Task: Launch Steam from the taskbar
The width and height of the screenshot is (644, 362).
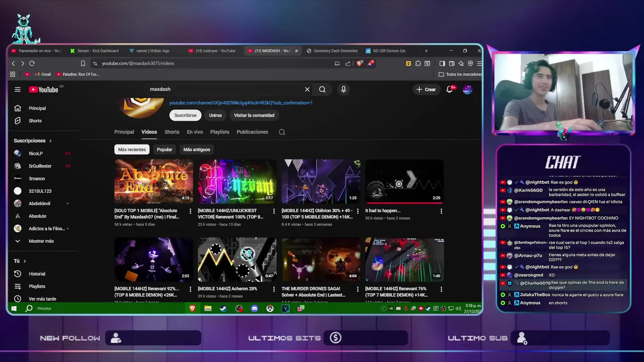Action: point(223,308)
